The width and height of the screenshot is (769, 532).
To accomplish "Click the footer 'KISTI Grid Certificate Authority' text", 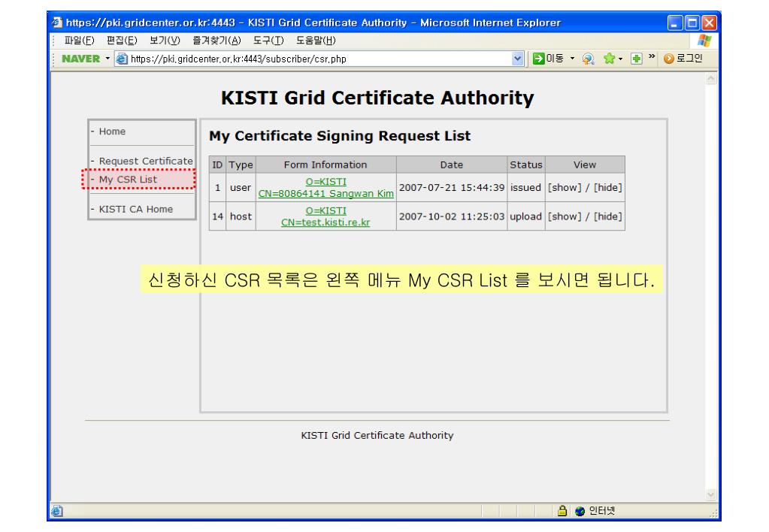I will point(377,435).
